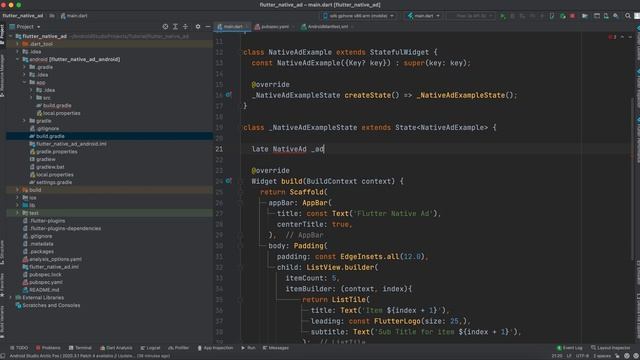The height and width of the screenshot is (360, 640).
Task: Open the Event Log
Action: [x=570, y=348]
